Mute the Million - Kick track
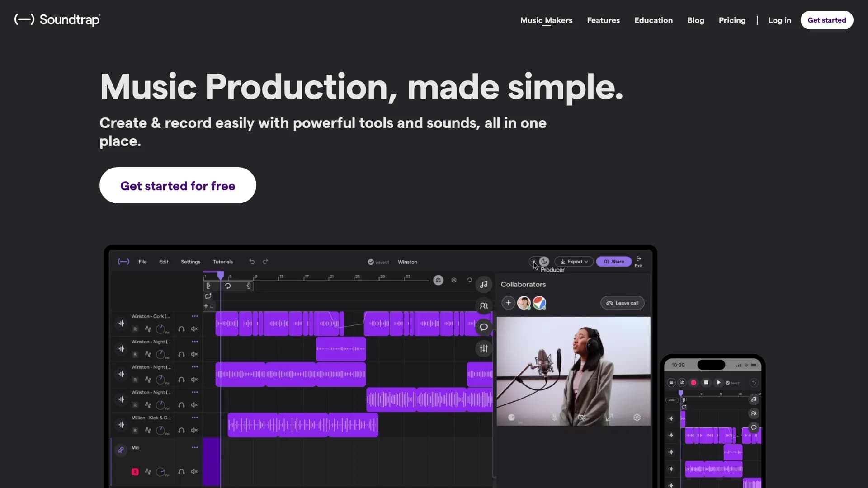This screenshot has width=868, height=488. [194, 430]
